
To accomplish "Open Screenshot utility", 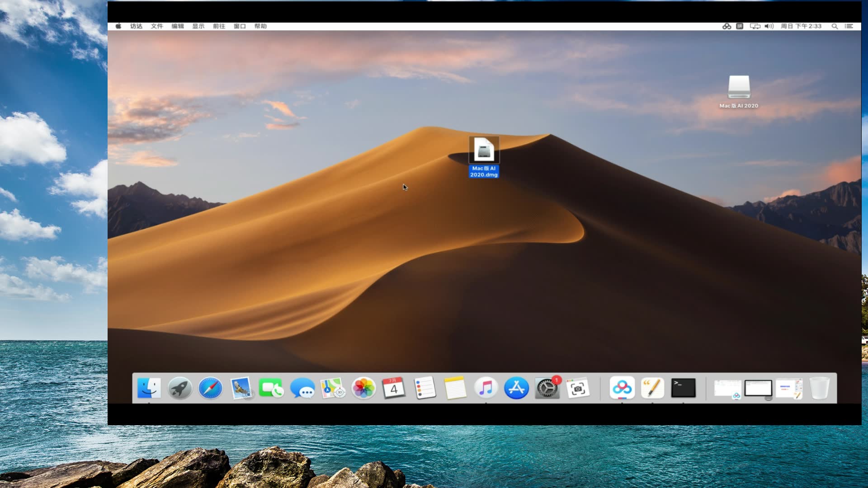I will click(x=577, y=388).
